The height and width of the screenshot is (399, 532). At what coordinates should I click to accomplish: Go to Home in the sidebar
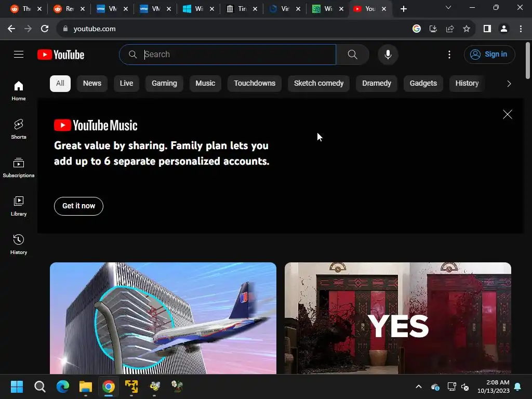click(x=19, y=91)
